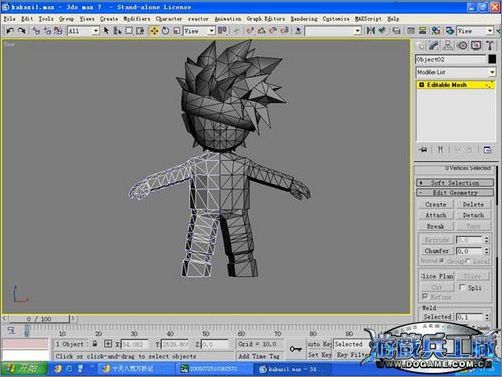Expand the Editable Mesh stack entry
This screenshot has width=502, height=377.
[x=421, y=85]
